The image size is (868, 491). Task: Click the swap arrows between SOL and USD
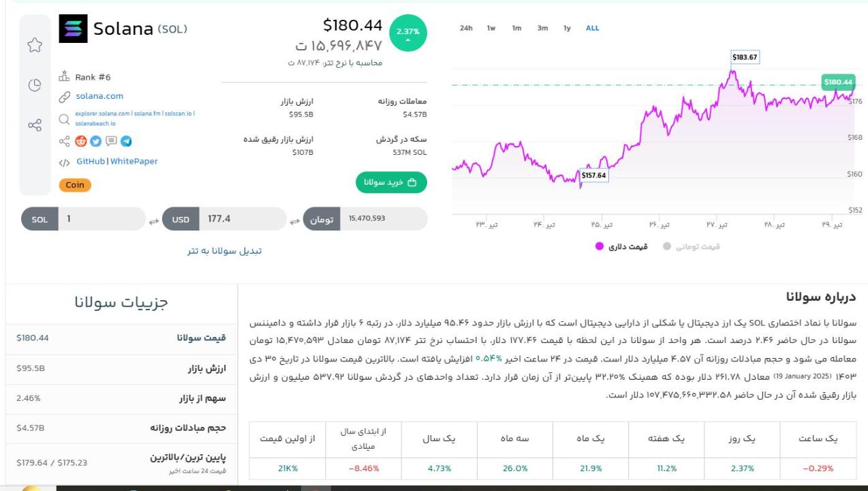(x=153, y=221)
